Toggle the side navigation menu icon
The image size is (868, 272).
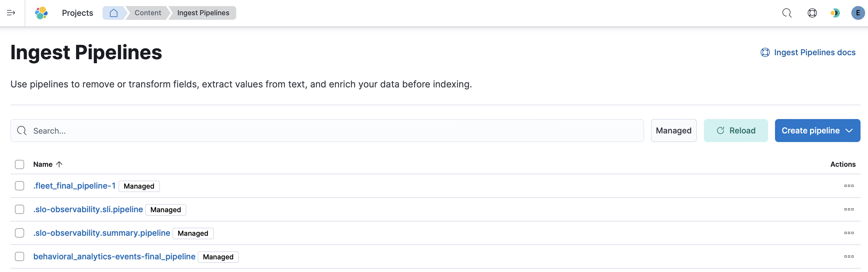tap(11, 13)
